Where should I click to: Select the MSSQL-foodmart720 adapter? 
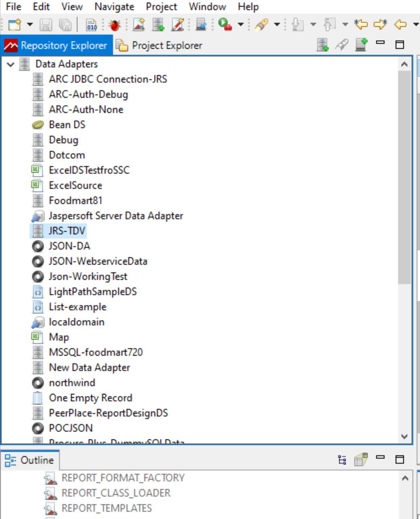96,352
